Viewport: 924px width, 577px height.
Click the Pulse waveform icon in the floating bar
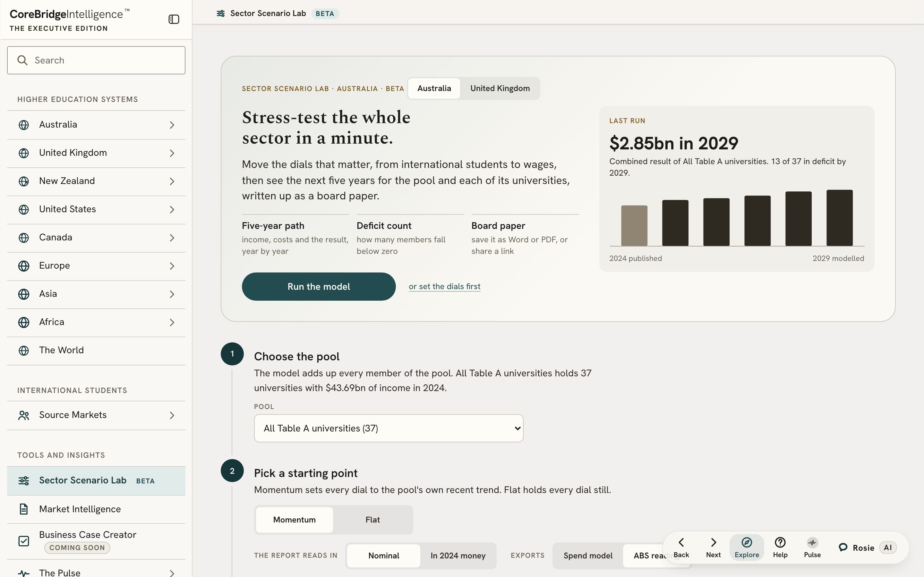click(x=812, y=542)
